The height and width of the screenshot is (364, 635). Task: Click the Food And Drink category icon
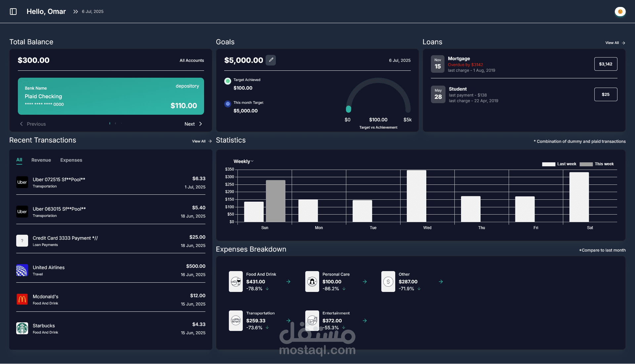[x=236, y=282]
